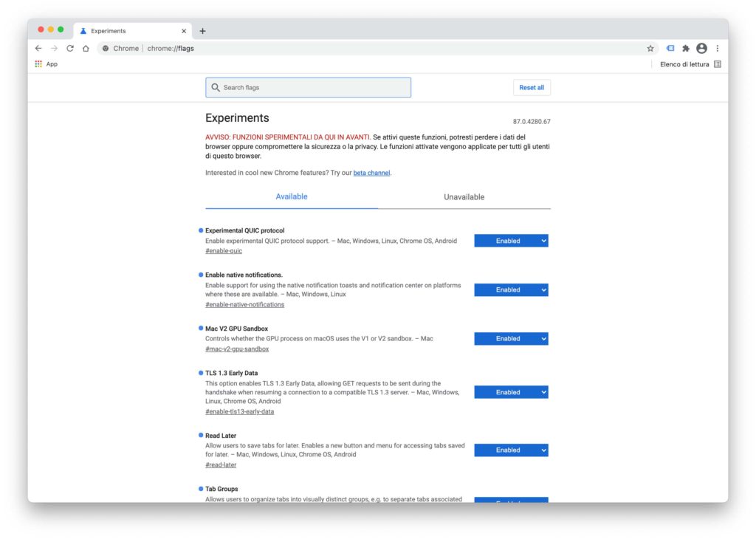
Task: Switch to the Unavailable tab
Action: tap(464, 196)
